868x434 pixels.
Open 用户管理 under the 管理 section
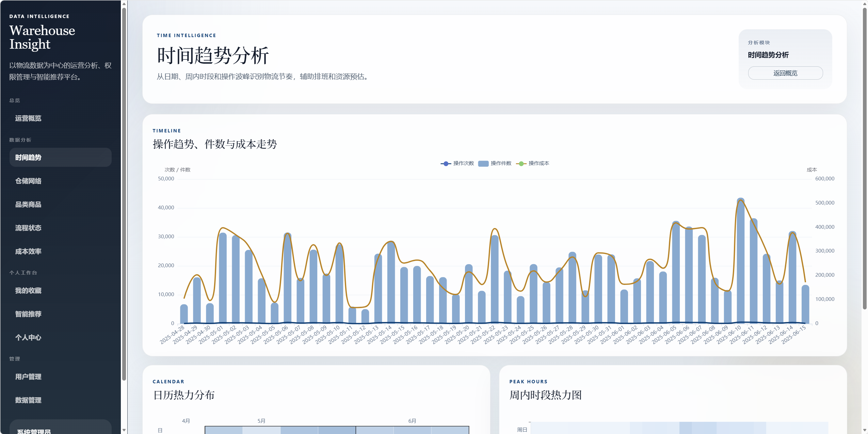tap(28, 377)
